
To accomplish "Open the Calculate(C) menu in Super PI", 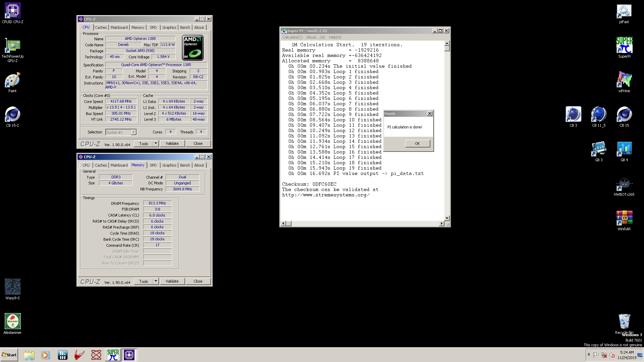I will (292, 37).
